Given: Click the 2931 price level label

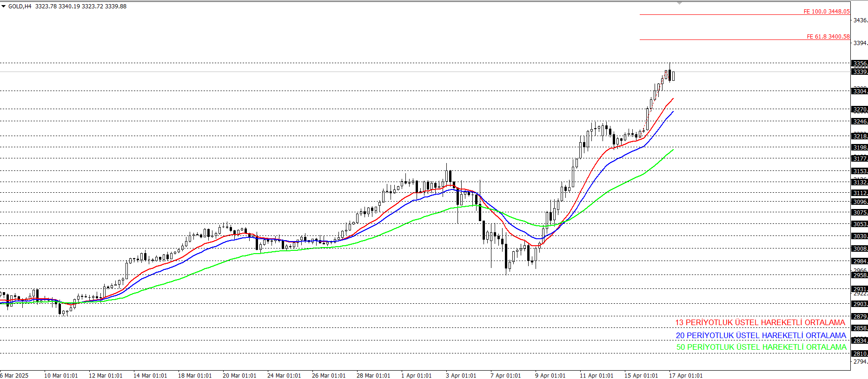Looking at the screenshot, I should (x=860, y=289).
